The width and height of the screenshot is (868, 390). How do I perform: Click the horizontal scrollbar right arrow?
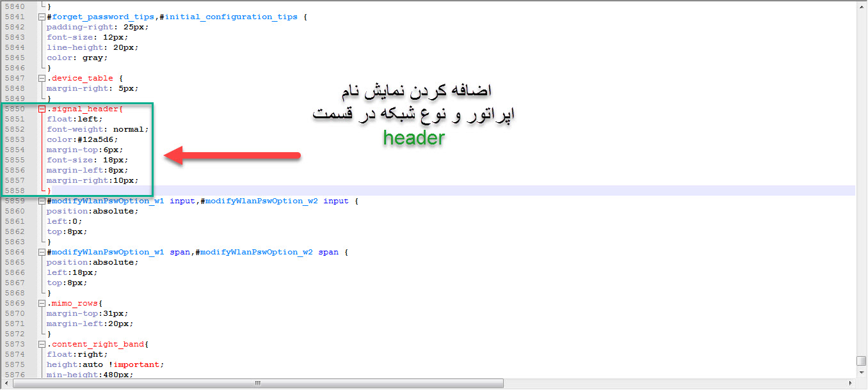850,384
